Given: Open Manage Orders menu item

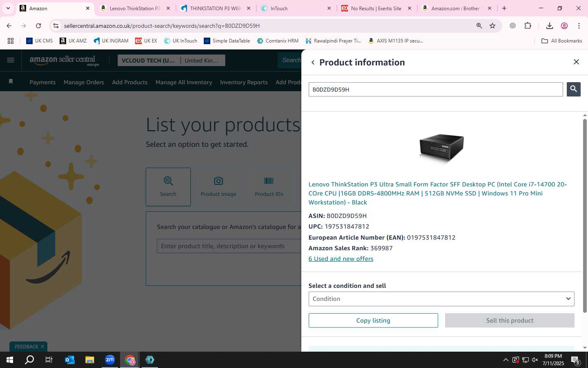Looking at the screenshot, I should point(84,82).
